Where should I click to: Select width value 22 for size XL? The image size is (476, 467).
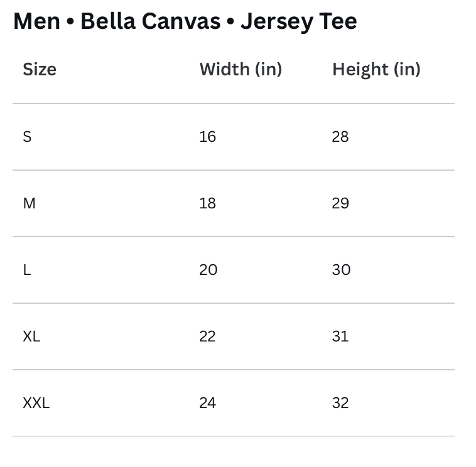[207, 336]
